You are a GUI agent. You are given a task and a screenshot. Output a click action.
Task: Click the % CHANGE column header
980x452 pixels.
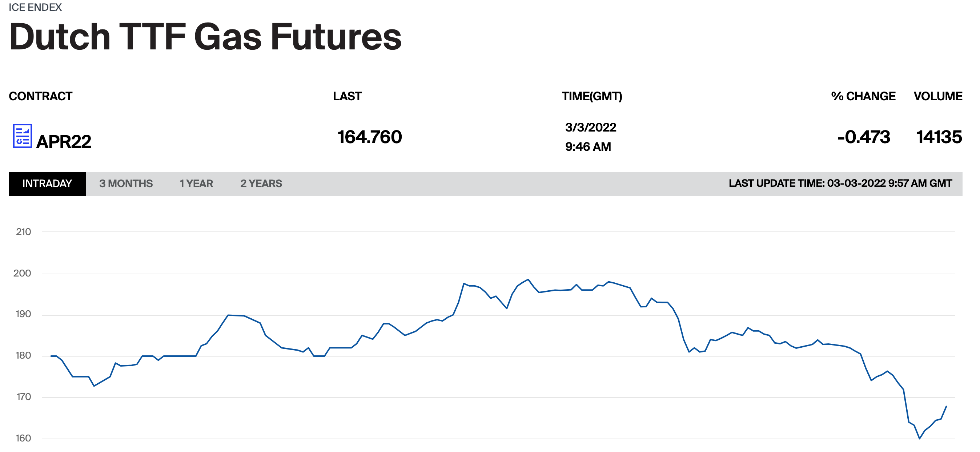point(863,96)
